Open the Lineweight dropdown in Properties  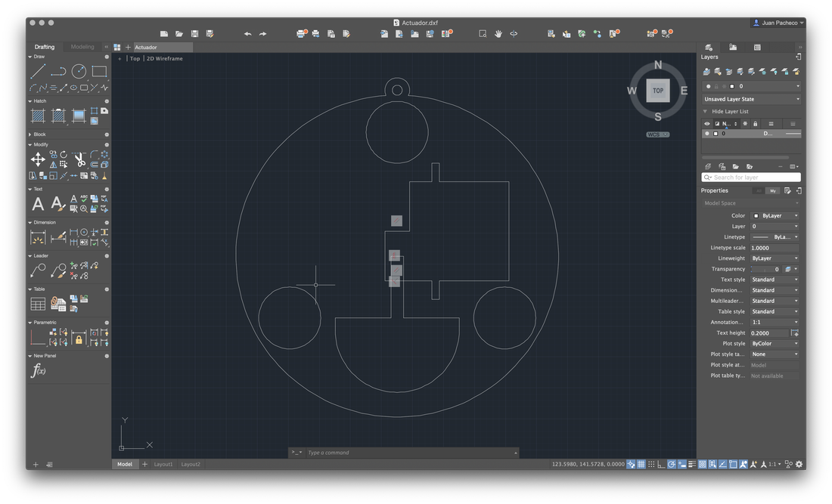775,258
